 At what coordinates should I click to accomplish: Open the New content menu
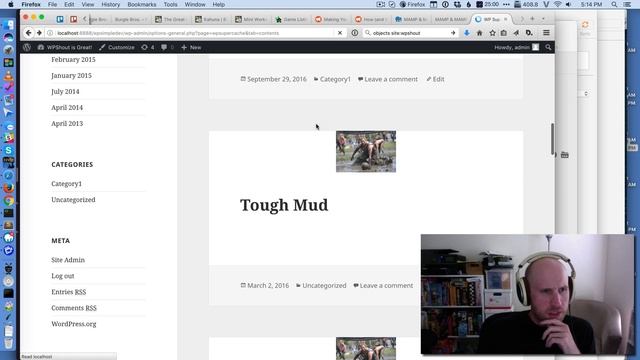coord(191,47)
